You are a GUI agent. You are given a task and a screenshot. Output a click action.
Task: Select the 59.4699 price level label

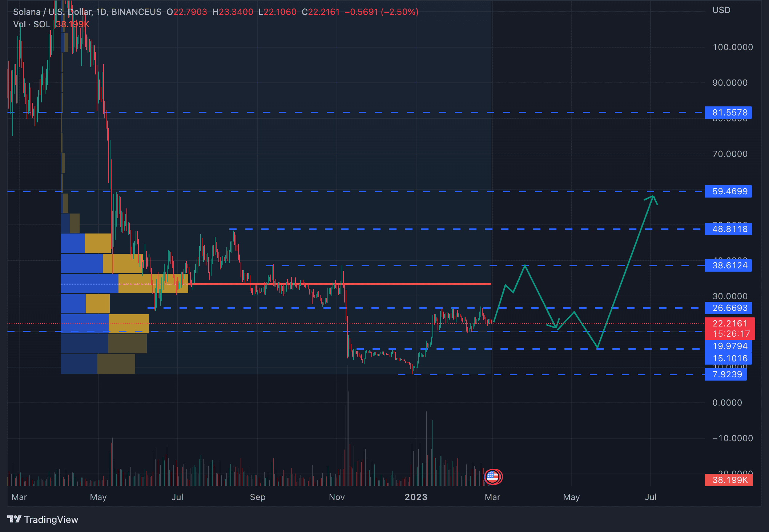point(728,191)
